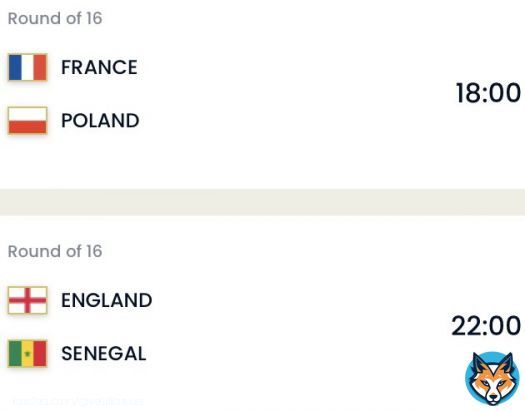The image size is (525, 411).
Task: Tap the fox mascot logo
Action: [x=492, y=379]
